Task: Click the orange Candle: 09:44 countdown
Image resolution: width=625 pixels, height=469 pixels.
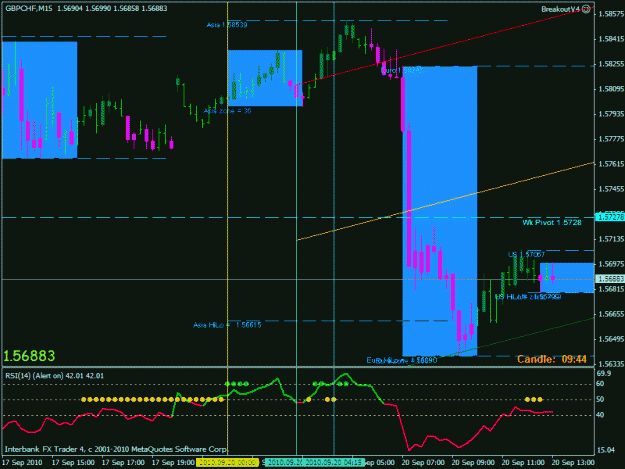Action: 552,359
